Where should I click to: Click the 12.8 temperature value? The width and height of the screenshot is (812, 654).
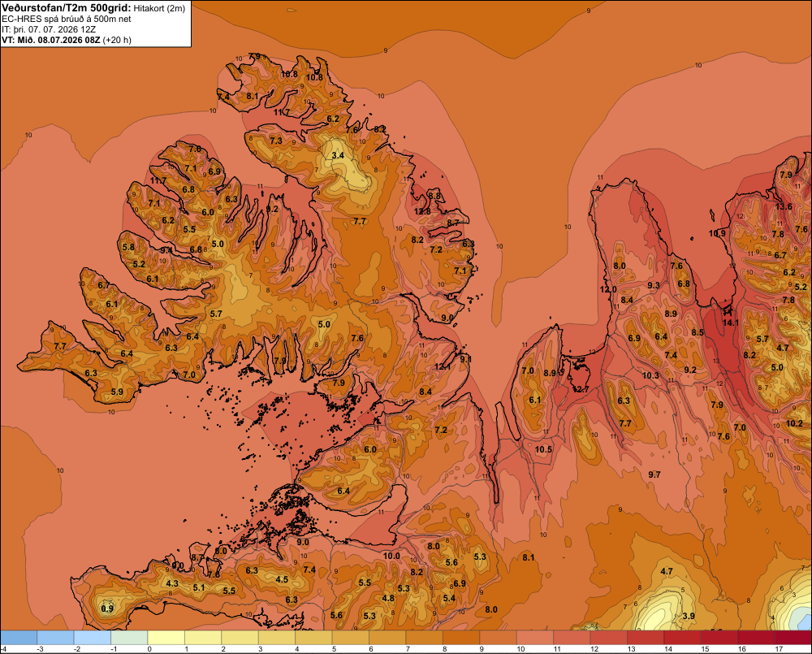point(422,211)
